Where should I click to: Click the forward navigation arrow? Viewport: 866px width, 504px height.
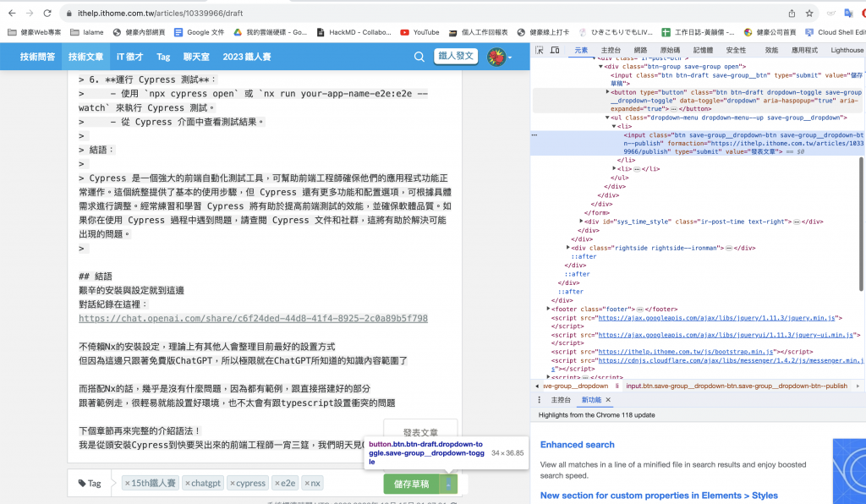click(30, 14)
